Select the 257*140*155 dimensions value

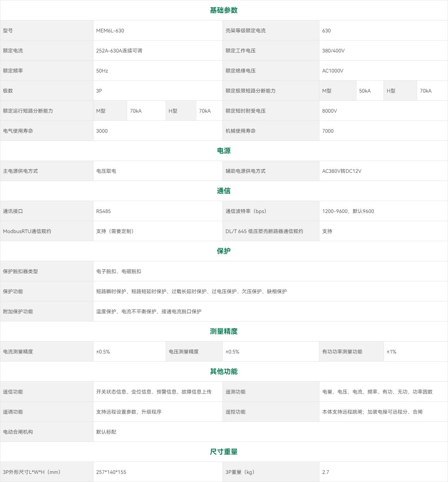click(111, 472)
